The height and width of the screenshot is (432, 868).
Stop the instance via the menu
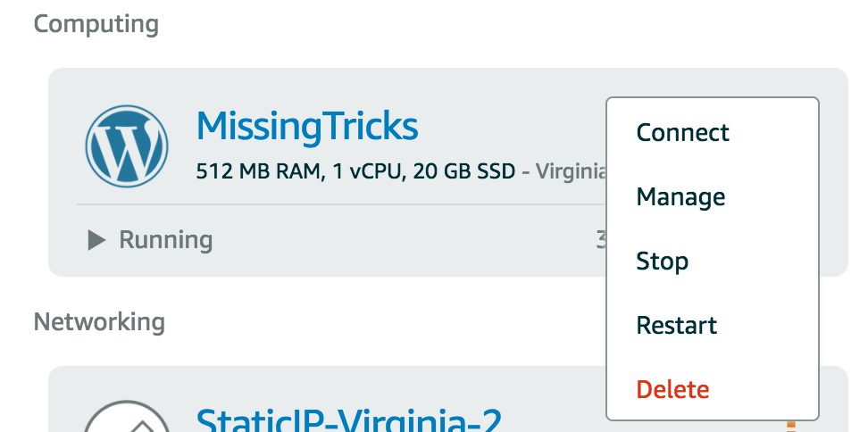click(x=662, y=262)
